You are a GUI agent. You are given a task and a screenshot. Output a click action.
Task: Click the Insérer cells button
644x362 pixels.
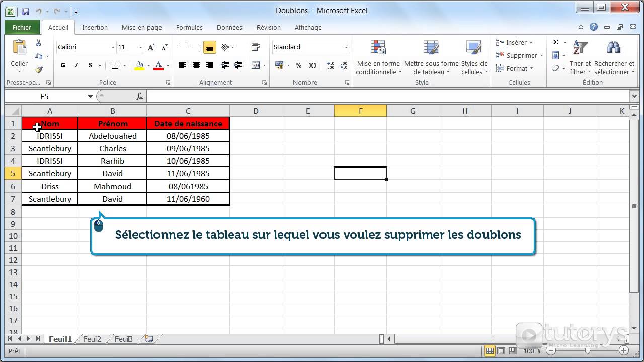(514, 43)
